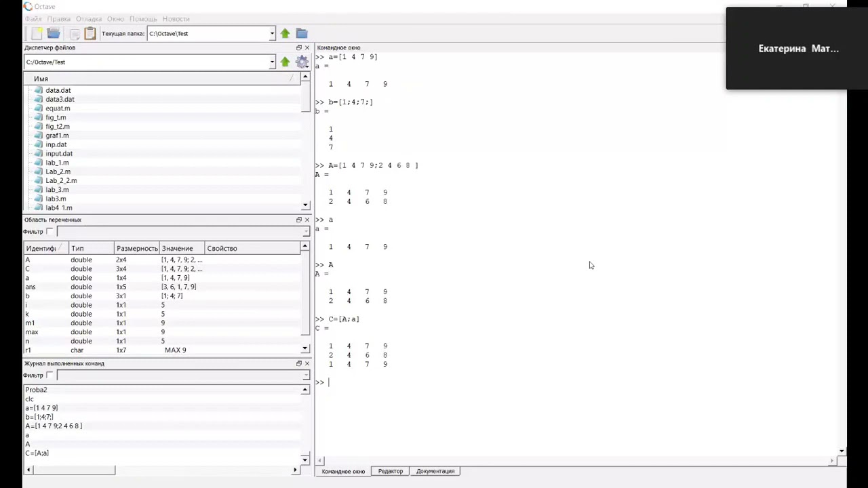Viewport: 868px width, 488px height.
Task: Switch to the Командное окно tab
Action: [x=343, y=471]
